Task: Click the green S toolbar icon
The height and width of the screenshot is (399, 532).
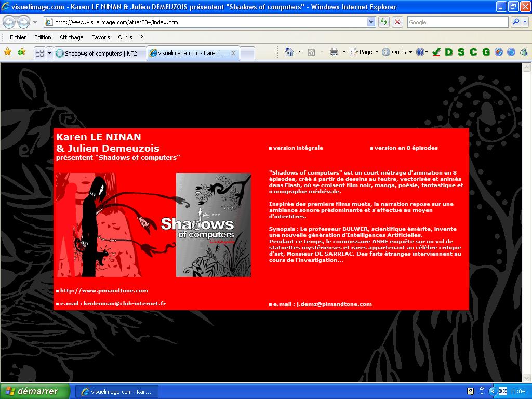Action: coord(461,52)
